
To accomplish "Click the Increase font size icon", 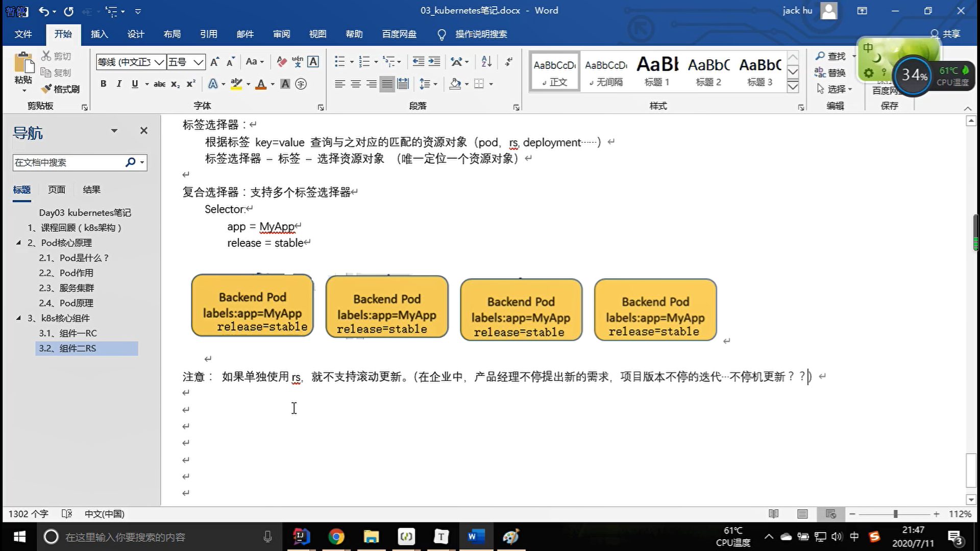I will [x=215, y=62].
